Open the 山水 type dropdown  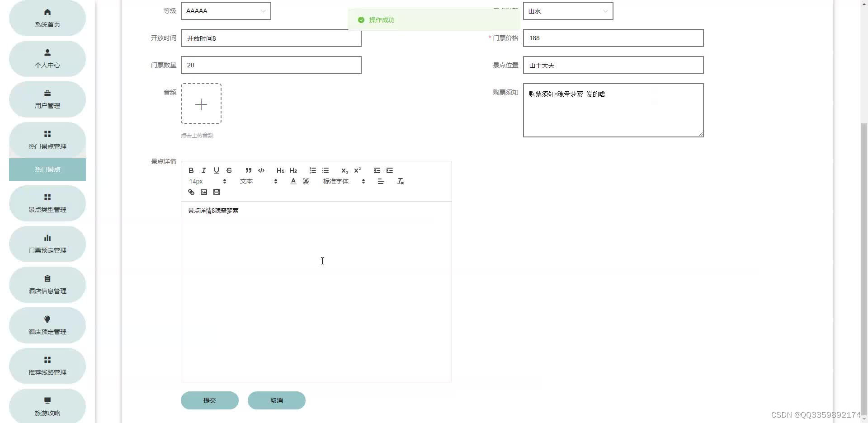[x=568, y=11]
